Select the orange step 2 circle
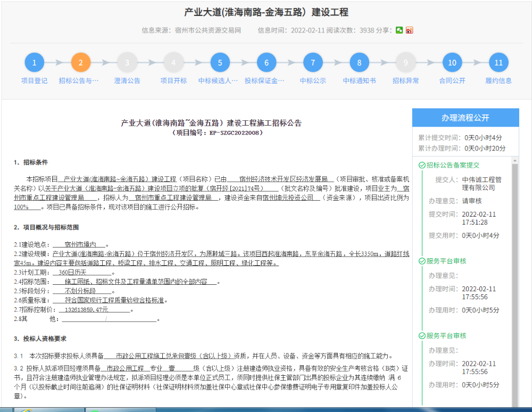The image size is (532, 412). pyautogui.click(x=80, y=62)
